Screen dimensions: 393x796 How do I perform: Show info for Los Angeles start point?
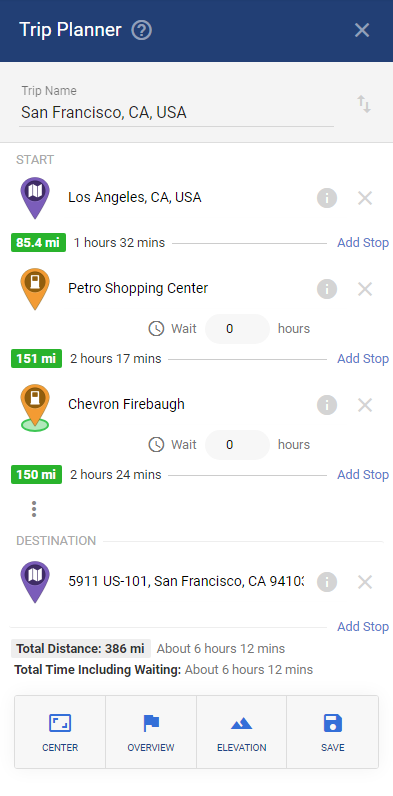click(327, 198)
